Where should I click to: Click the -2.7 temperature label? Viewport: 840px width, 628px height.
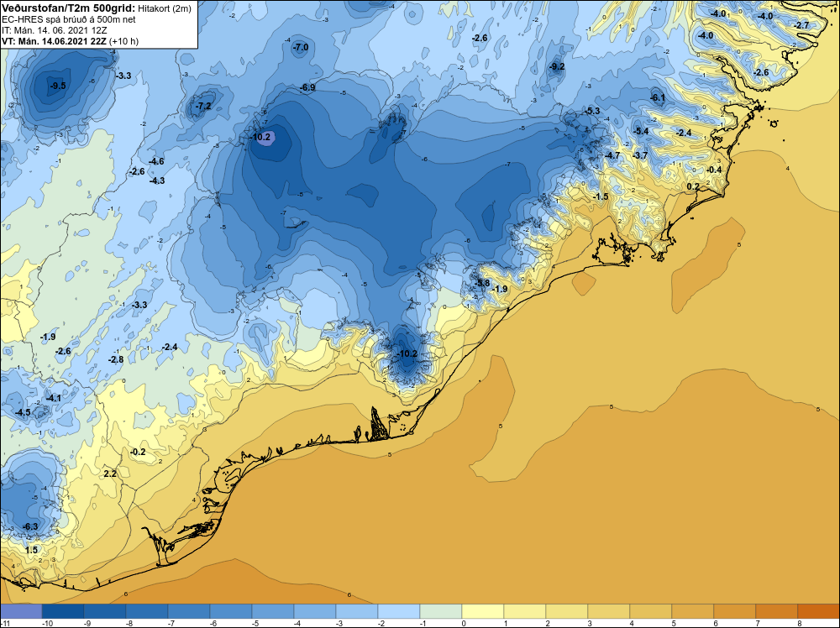[801, 25]
